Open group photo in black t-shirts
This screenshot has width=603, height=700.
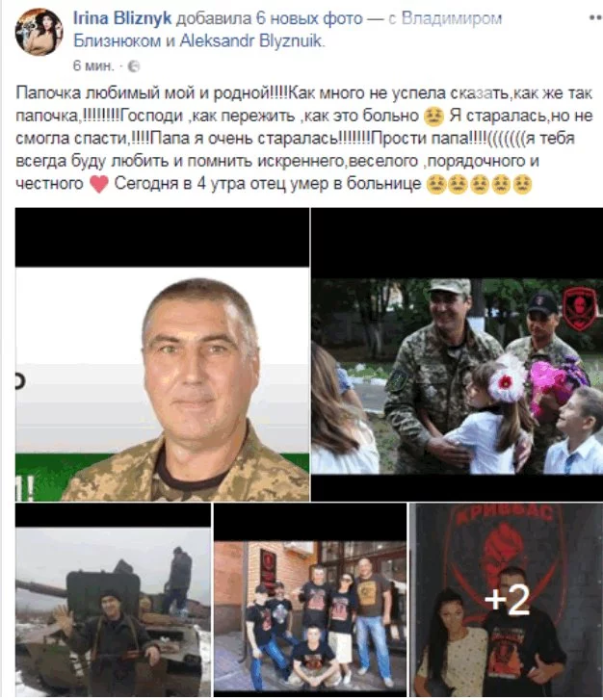[310, 601]
